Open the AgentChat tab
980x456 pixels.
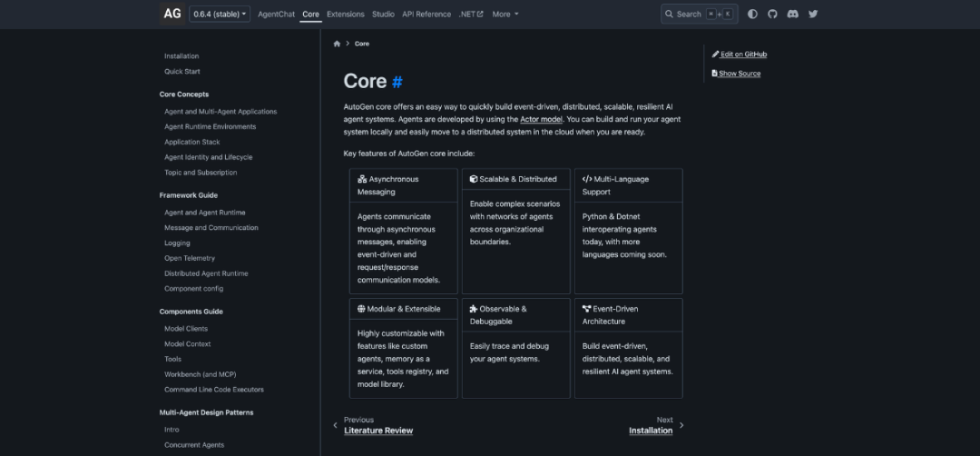pyautogui.click(x=276, y=14)
